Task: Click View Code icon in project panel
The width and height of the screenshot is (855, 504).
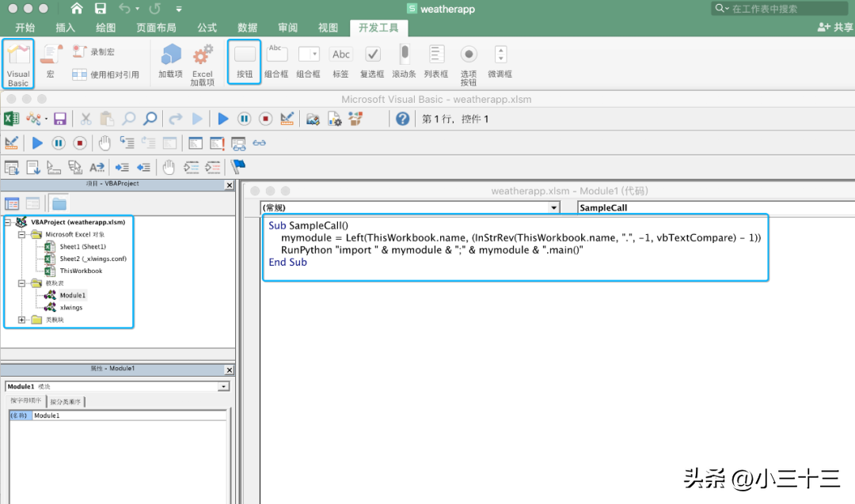Action: coord(12,204)
